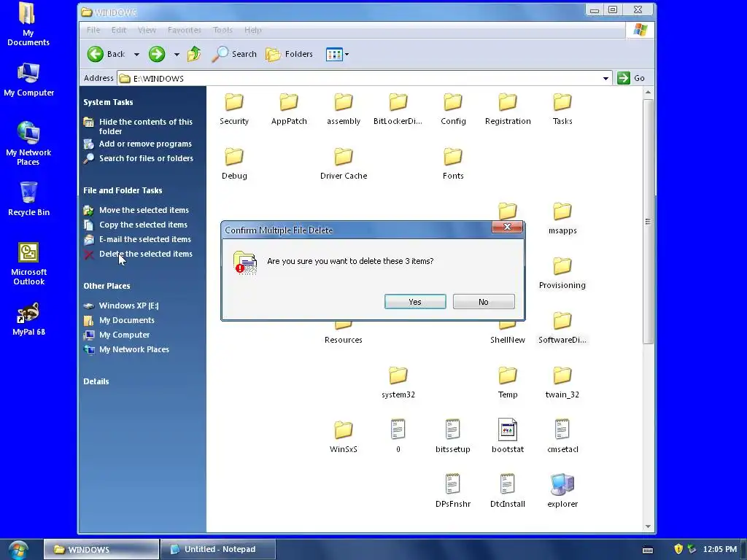Screen dimensions: 747x560
Task: Collapse the Other Places section header
Action: pos(107,286)
